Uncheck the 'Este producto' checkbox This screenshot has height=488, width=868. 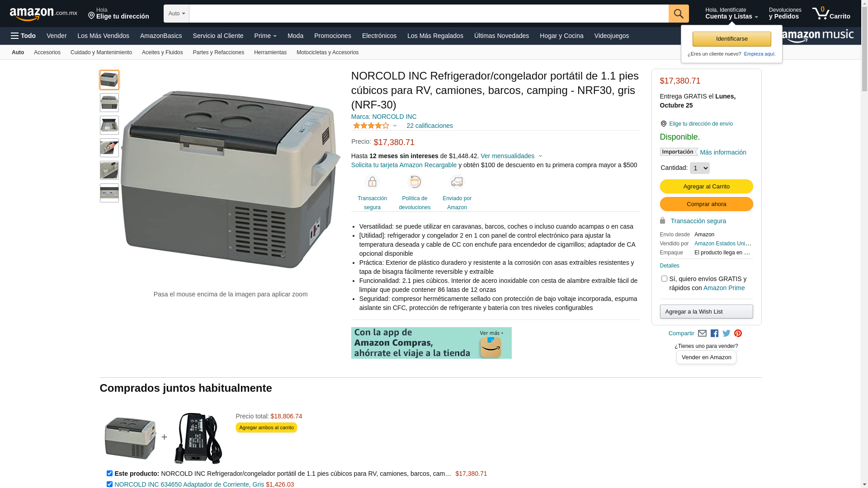tap(109, 473)
